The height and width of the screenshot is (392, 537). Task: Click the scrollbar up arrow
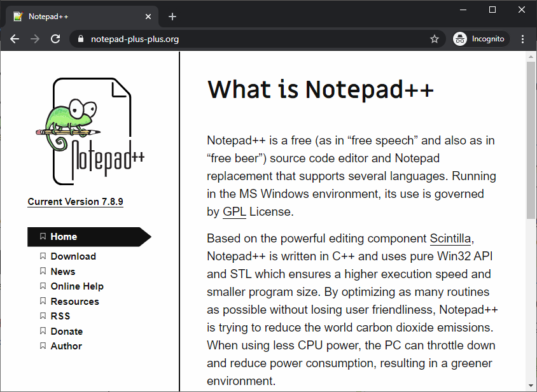[x=531, y=57]
